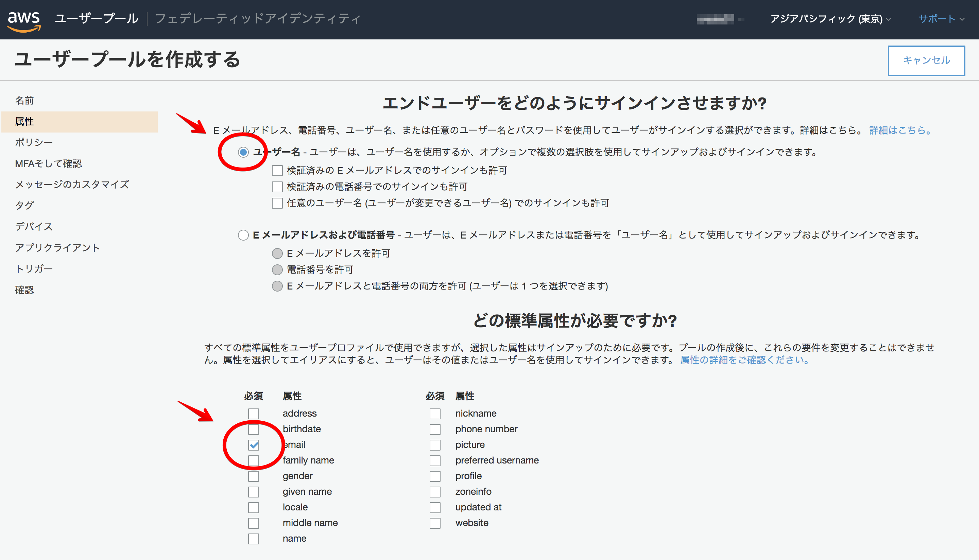Open トリガー sidebar step

(x=34, y=268)
